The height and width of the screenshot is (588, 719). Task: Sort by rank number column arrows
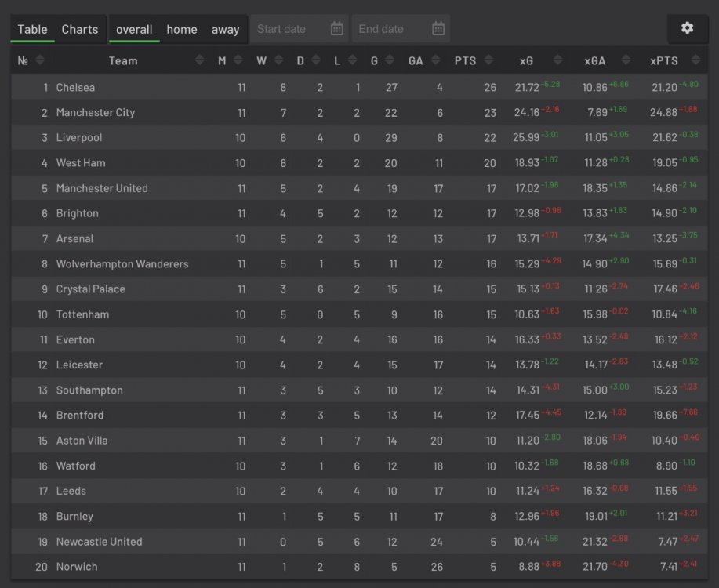point(40,60)
